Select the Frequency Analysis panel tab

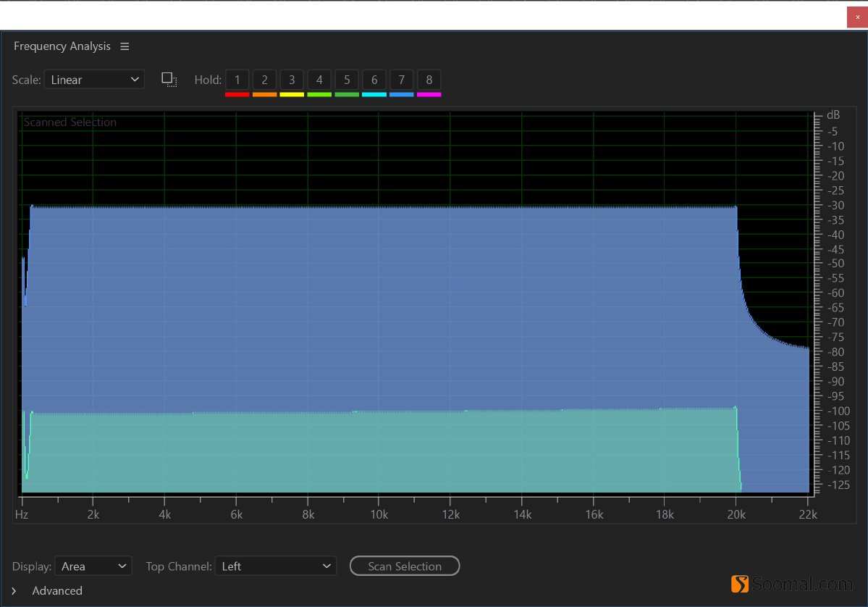coord(62,46)
